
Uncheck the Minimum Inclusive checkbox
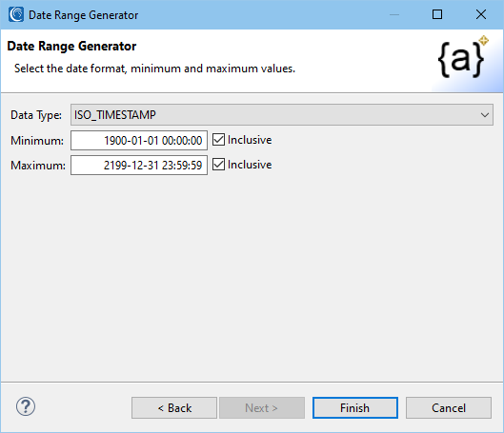[x=218, y=140]
